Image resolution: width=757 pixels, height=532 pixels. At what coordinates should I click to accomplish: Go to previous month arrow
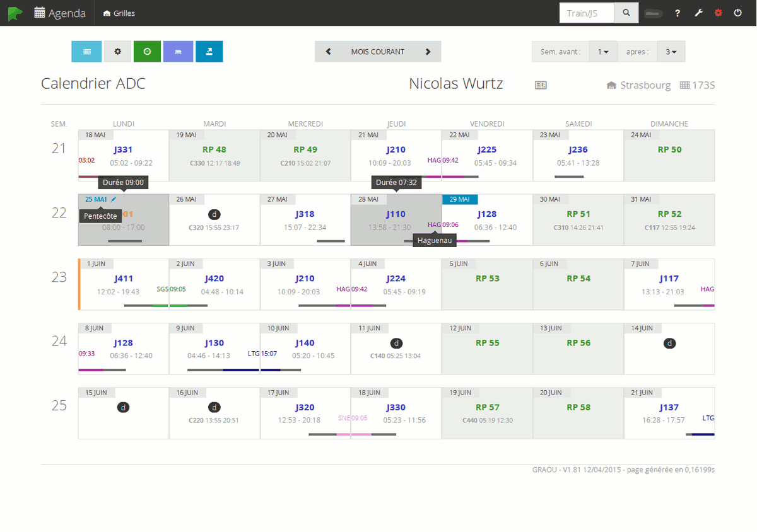[329, 52]
